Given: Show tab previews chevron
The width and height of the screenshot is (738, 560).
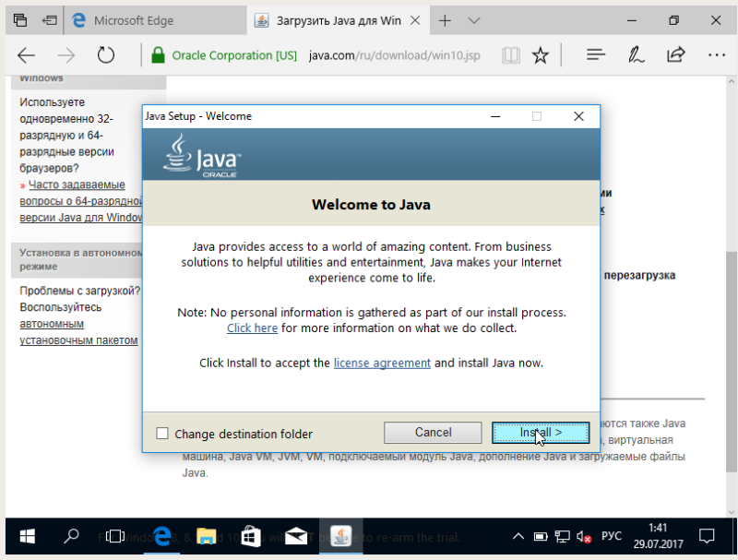Looking at the screenshot, I should pyautogui.click(x=474, y=20).
